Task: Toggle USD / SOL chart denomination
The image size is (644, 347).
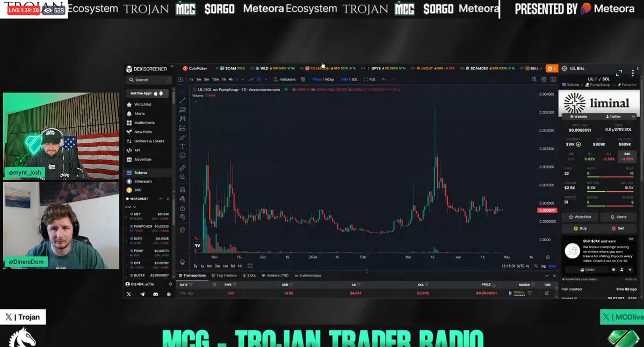Action: 349,79
